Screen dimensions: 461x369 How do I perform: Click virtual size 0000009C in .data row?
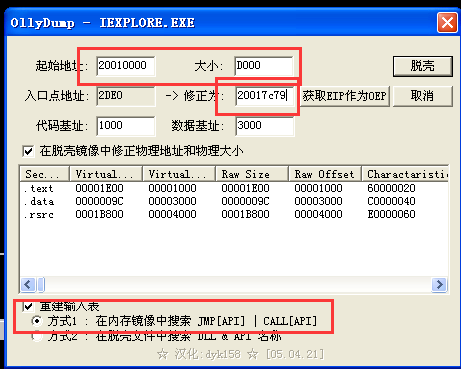click(99, 201)
